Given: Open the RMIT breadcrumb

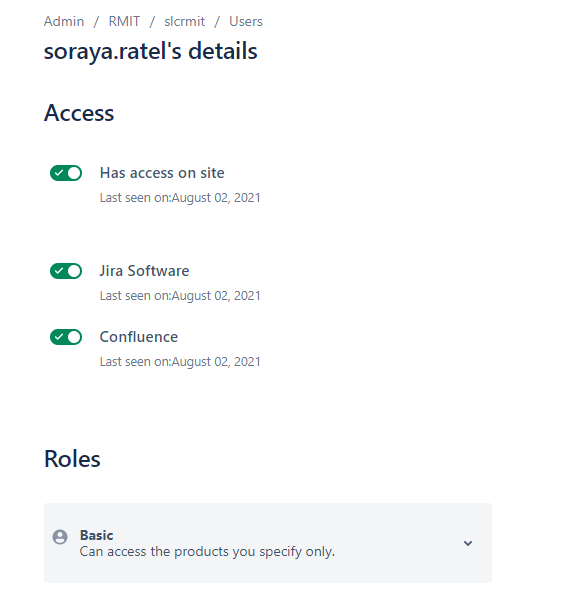Looking at the screenshot, I should (124, 21).
